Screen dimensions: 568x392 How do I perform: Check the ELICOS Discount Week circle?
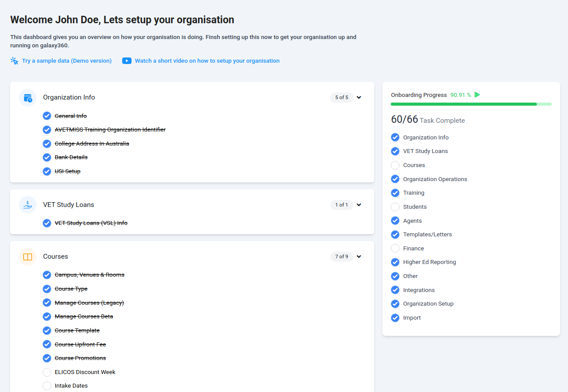click(47, 372)
